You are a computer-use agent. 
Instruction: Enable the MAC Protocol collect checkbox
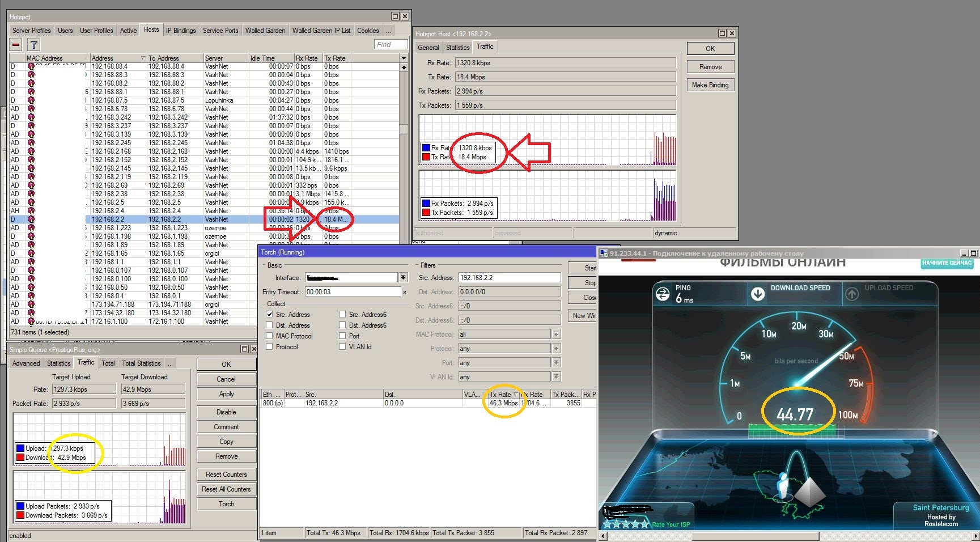[x=270, y=336]
